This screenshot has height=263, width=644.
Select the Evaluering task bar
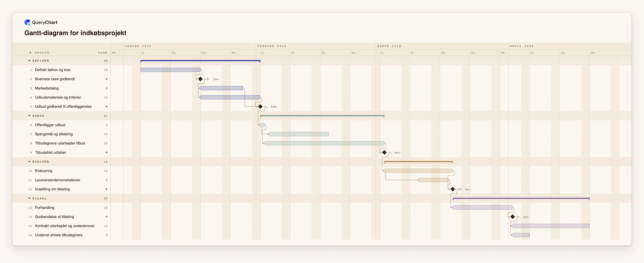click(419, 171)
